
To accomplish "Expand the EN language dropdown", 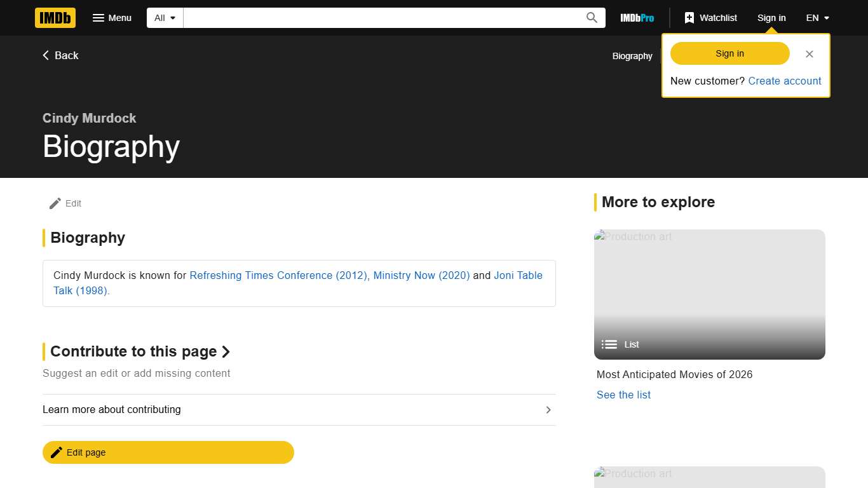I will tap(817, 18).
